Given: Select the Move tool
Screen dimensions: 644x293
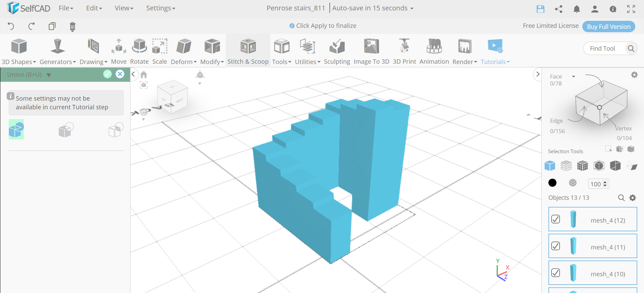Looking at the screenshot, I should point(119,51).
